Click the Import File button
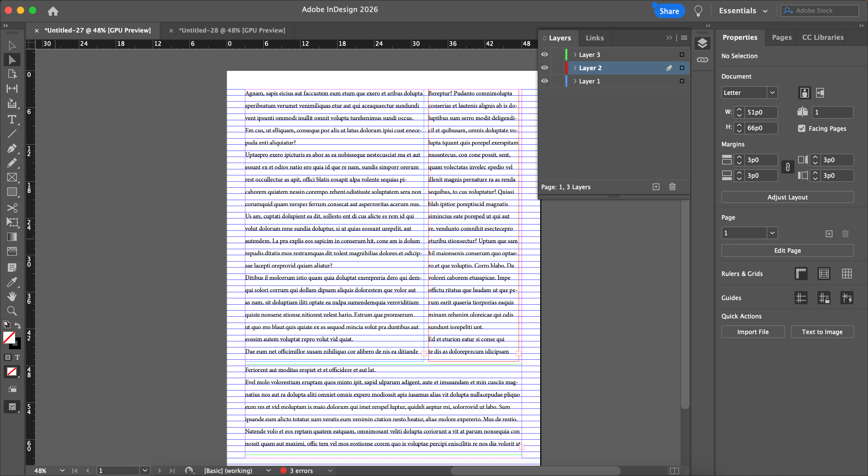This screenshot has width=868, height=476. click(753, 332)
